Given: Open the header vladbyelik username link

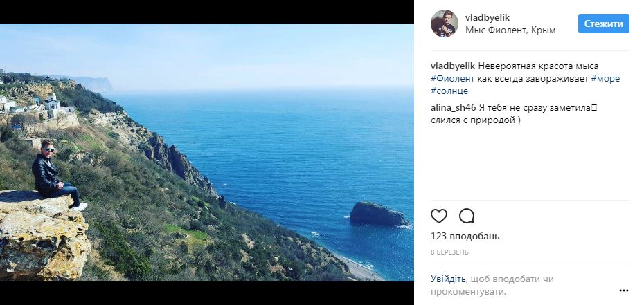Looking at the screenshot, I should tap(487, 17).
